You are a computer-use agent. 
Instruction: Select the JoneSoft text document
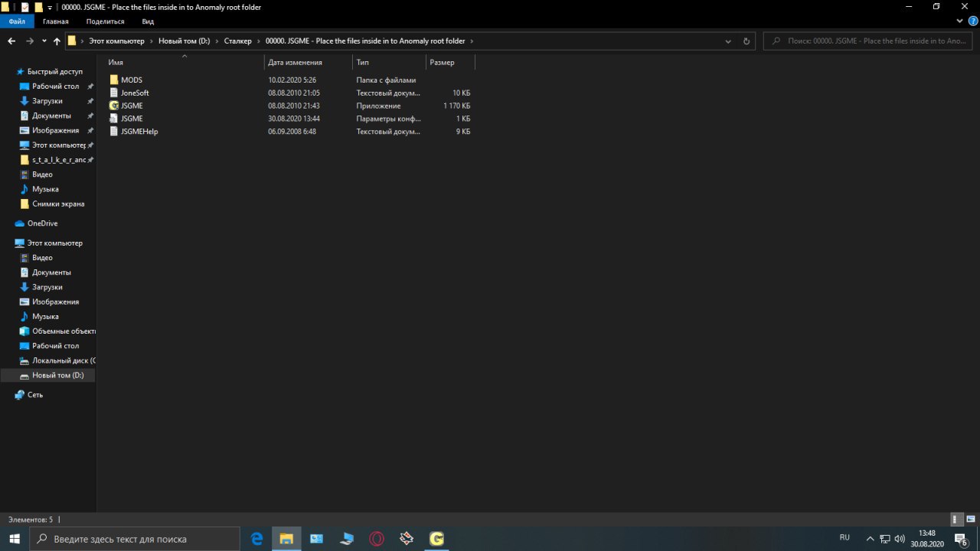point(135,93)
